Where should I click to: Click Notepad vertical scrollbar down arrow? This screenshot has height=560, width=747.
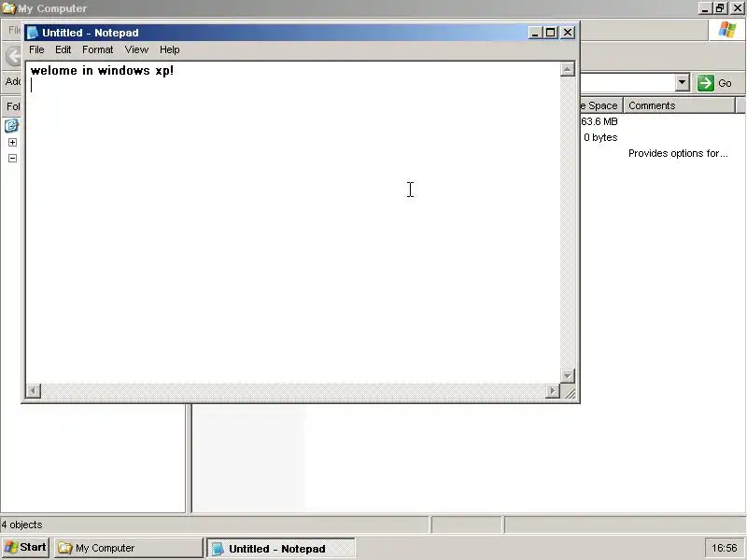(x=568, y=376)
